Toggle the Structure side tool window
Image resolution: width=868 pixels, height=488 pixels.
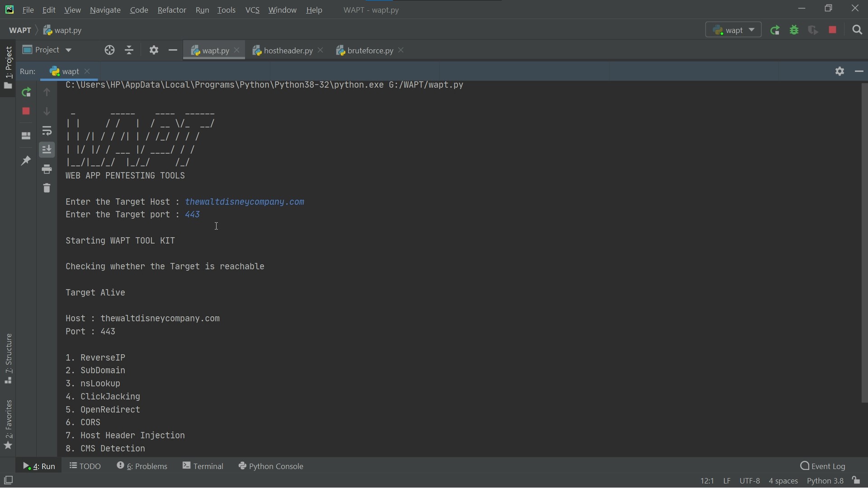8,359
